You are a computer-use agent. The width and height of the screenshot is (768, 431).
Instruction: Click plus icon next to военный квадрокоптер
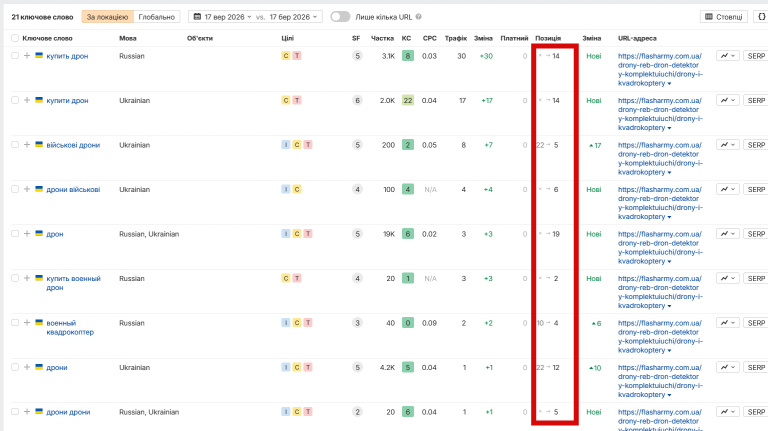(27, 323)
